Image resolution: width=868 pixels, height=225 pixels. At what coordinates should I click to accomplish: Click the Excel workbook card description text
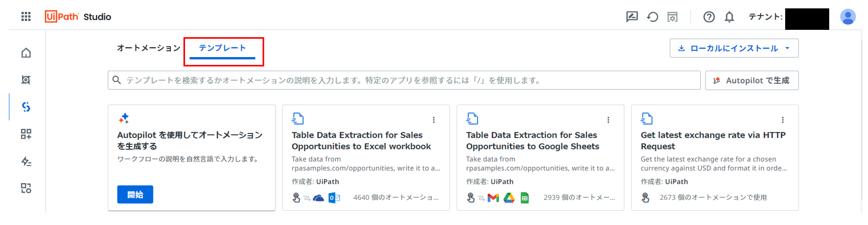pyautogui.click(x=366, y=164)
